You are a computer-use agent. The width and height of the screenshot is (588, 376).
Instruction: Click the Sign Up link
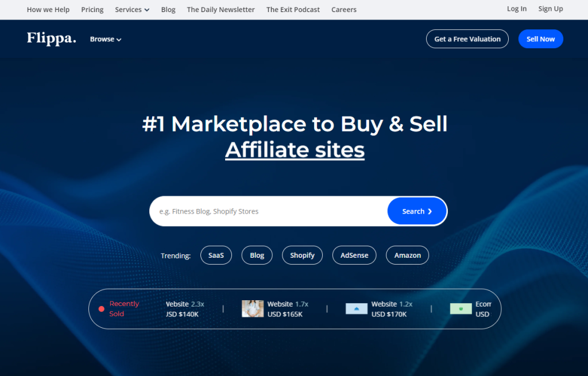click(x=551, y=9)
